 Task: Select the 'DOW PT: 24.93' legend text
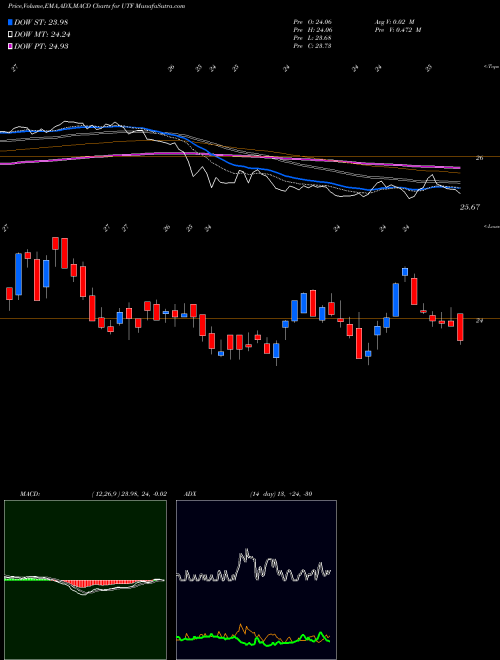click(41, 46)
